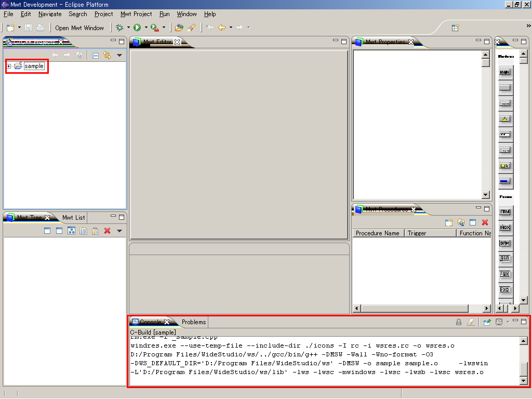Open the Search menu

point(78,14)
